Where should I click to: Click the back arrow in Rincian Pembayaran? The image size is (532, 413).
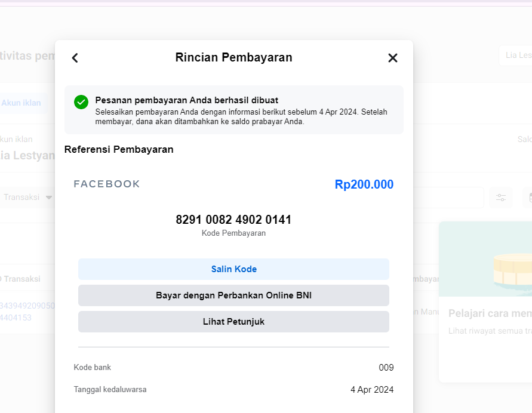click(75, 58)
